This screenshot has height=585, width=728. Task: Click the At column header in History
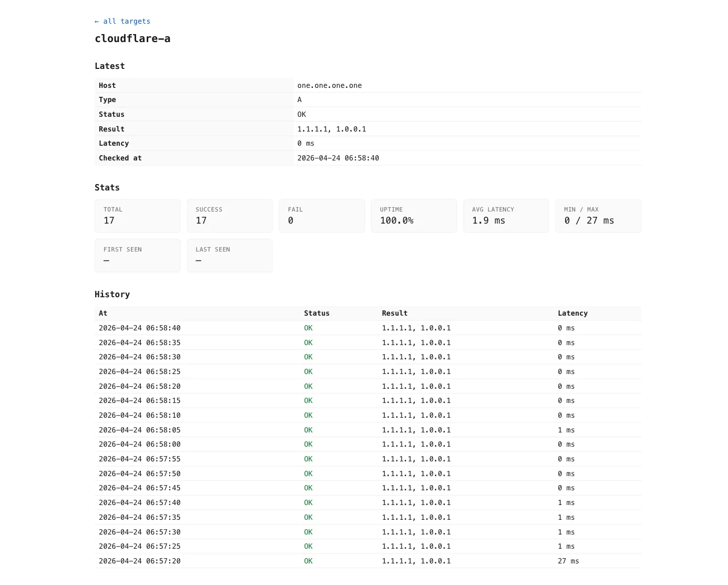pyautogui.click(x=103, y=313)
